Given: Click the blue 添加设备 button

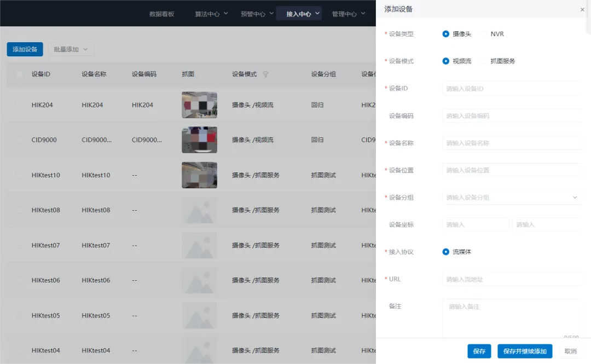Looking at the screenshot, I should coord(25,49).
